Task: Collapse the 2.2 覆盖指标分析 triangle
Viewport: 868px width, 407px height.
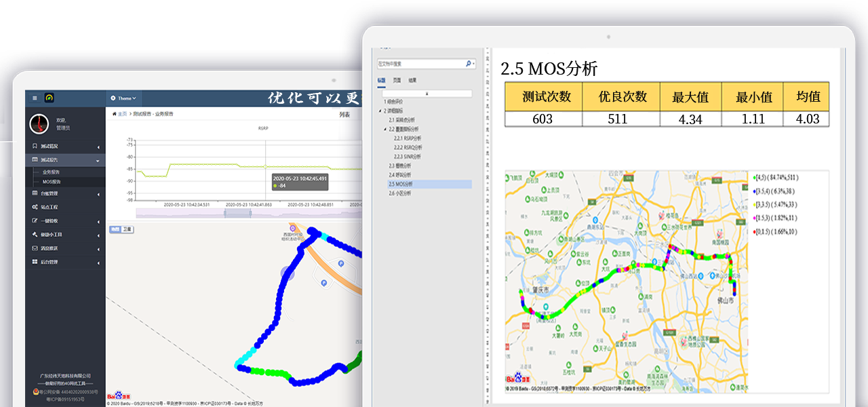Action: click(385, 129)
